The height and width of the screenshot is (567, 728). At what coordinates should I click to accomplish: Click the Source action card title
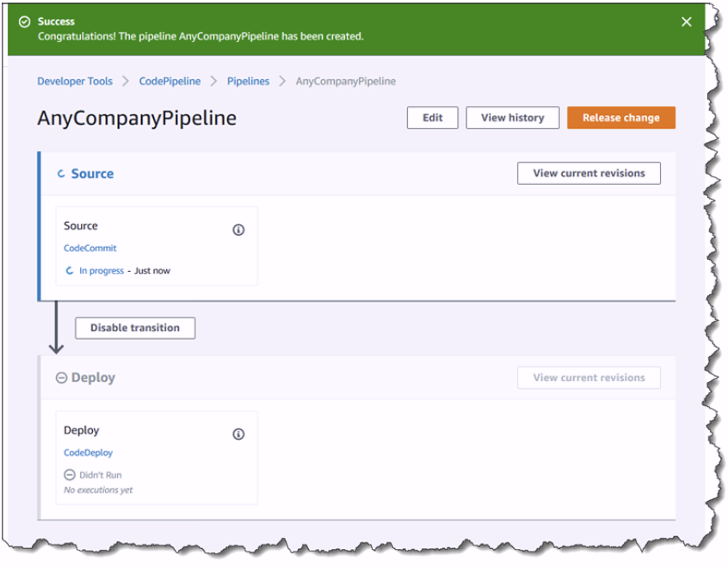[81, 226]
